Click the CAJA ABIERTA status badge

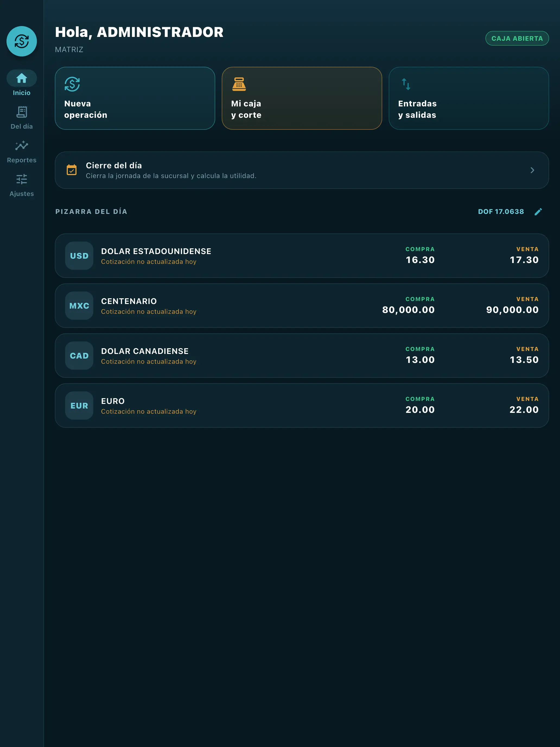517,39
